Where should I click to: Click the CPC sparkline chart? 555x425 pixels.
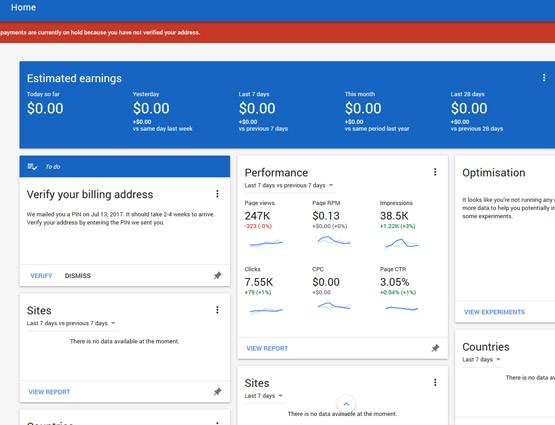[x=334, y=306]
